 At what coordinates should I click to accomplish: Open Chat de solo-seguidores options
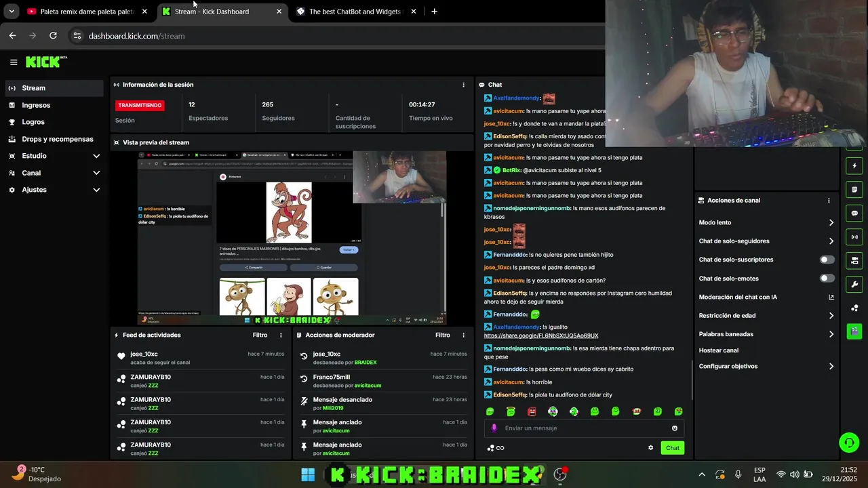766,241
